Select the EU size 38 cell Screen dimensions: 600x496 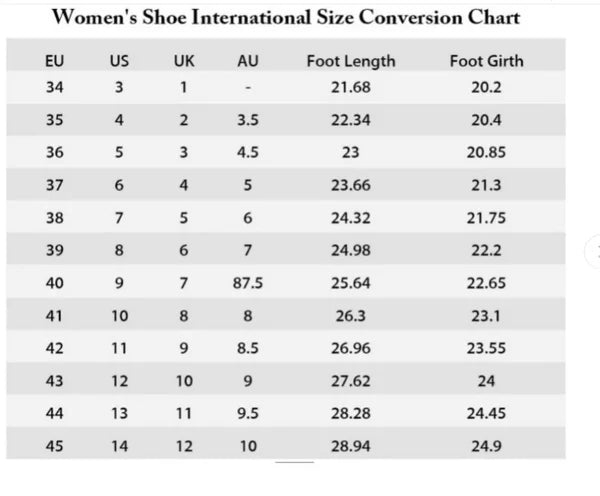coord(55,218)
